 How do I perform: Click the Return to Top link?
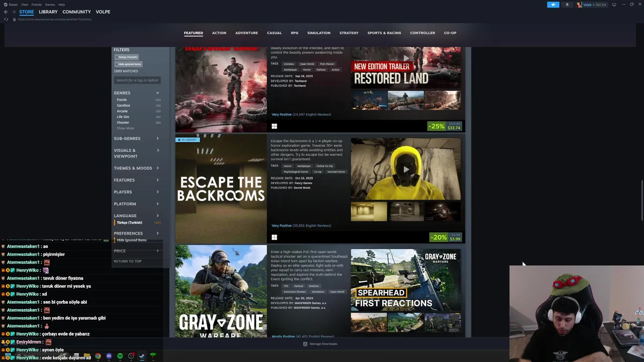coord(128,261)
